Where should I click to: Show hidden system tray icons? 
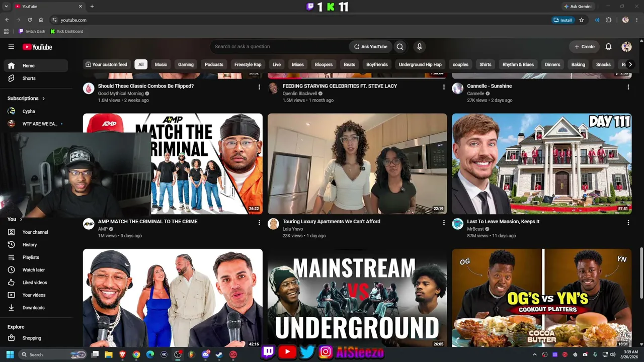[534, 354]
